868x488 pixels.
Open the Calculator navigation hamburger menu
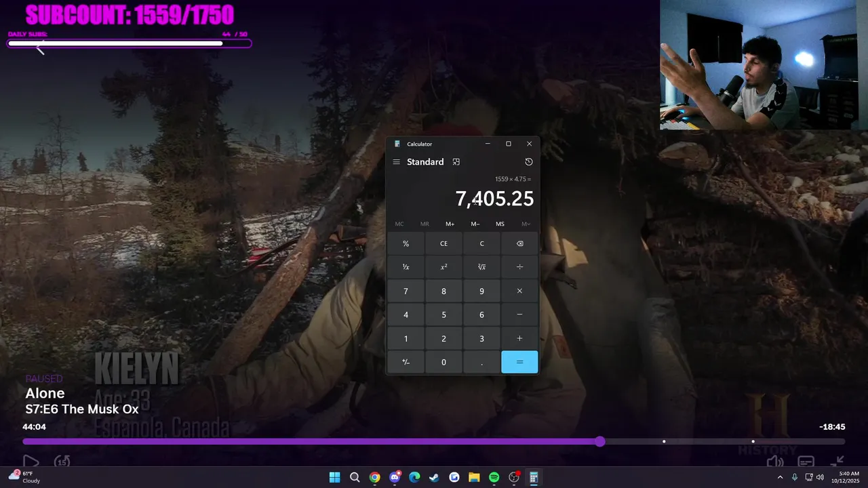397,162
